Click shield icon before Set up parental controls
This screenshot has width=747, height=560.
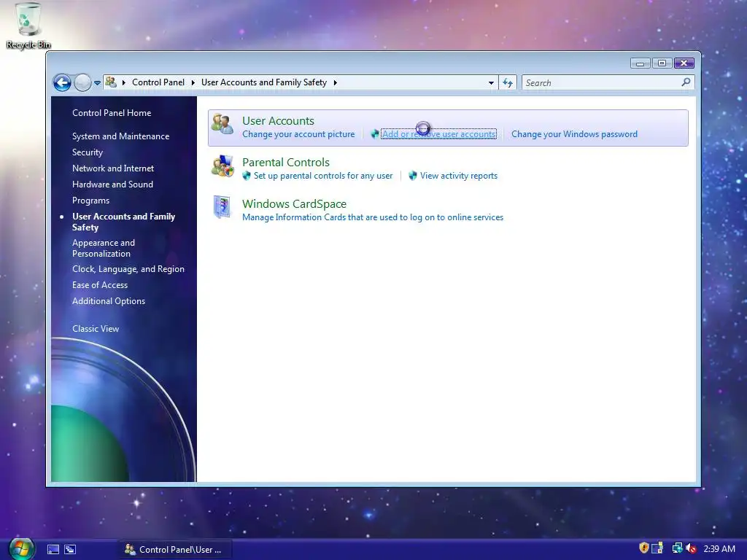[x=247, y=176]
